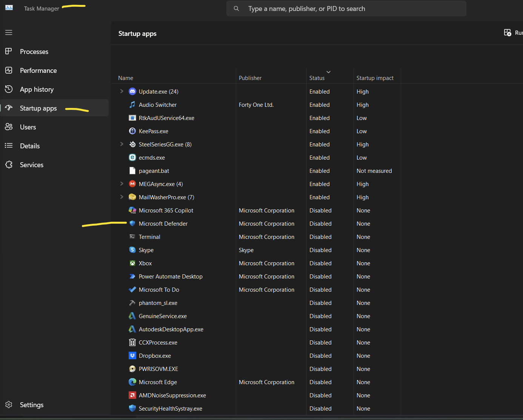Click the search box for name or PID

pos(346,9)
